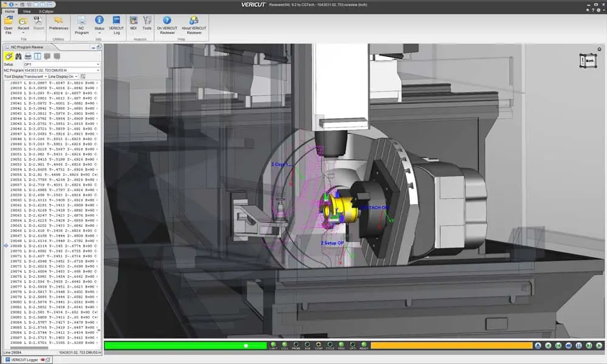Screen dimensions: 607x364
Task: Open the Setup OP1 dropdown
Action: 62,64
